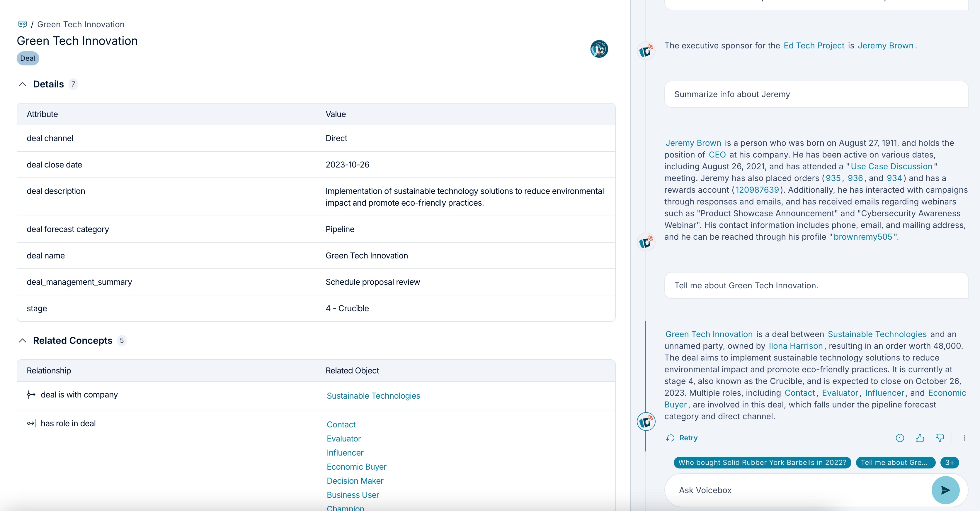Click the deal forecast category value Pipeline
The image size is (980, 511).
(x=340, y=229)
